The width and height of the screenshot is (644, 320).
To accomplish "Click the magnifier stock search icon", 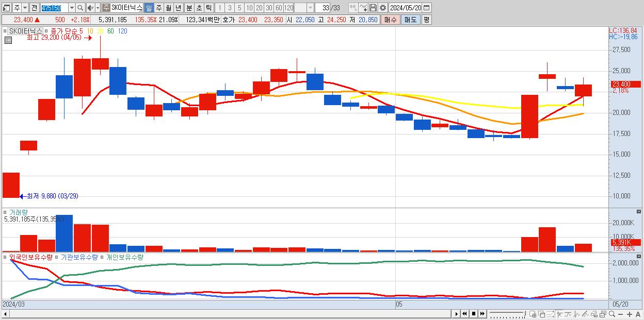I will point(80,8).
